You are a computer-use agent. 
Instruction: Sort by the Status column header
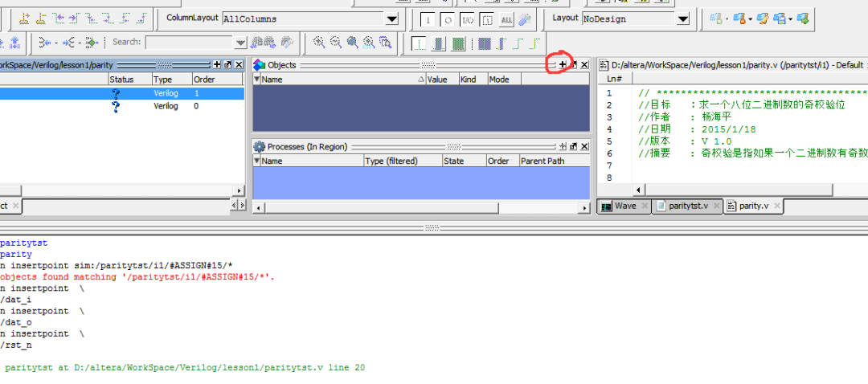[130, 80]
